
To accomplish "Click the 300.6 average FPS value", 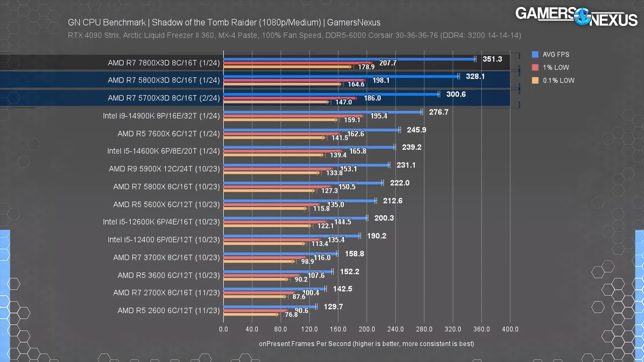I will pyautogui.click(x=456, y=94).
